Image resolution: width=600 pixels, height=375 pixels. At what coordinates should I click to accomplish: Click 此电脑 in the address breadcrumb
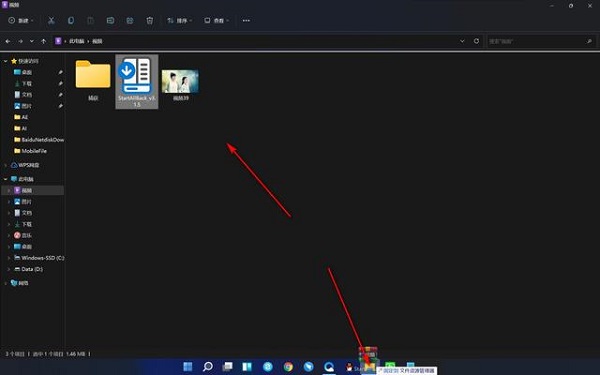point(77,41)
